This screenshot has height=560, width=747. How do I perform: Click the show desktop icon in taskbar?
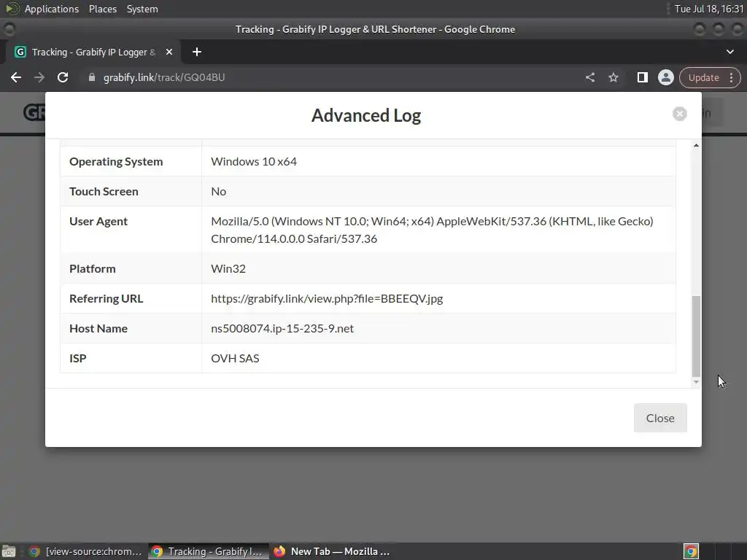tap(9, 551)
